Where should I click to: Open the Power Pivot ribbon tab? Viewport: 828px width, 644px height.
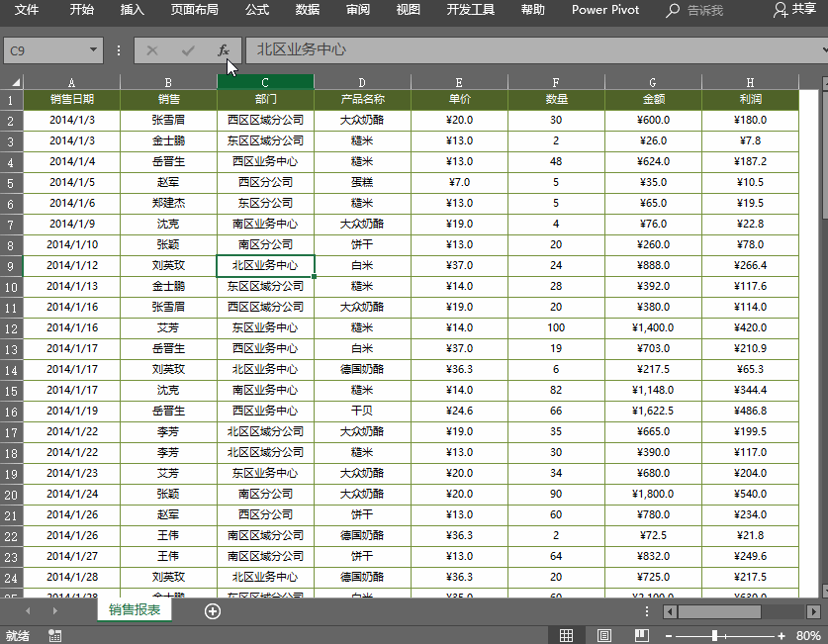click(x=605, y=10)
